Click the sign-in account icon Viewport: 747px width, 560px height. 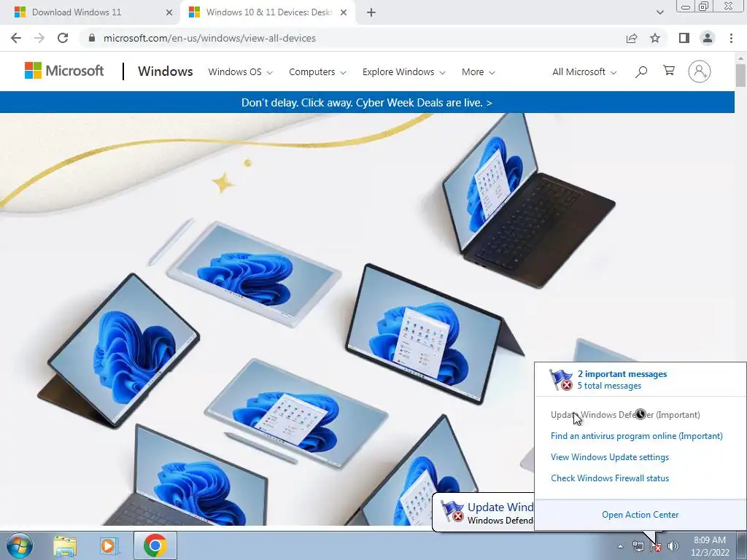(x=700, y=71)
